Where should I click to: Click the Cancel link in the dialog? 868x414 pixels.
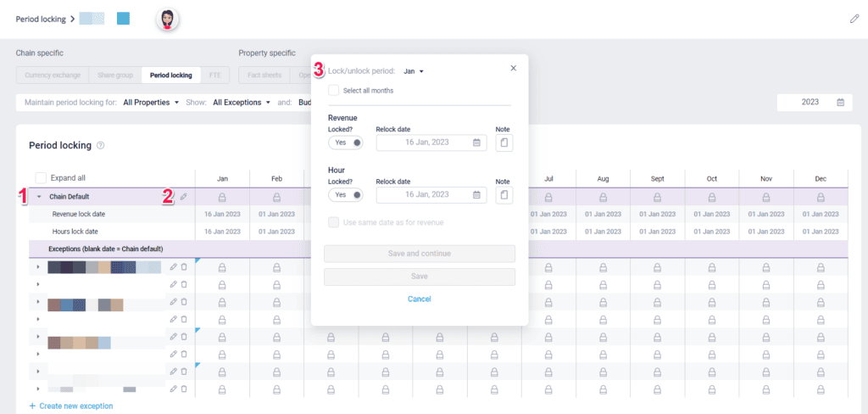[419, 299]
